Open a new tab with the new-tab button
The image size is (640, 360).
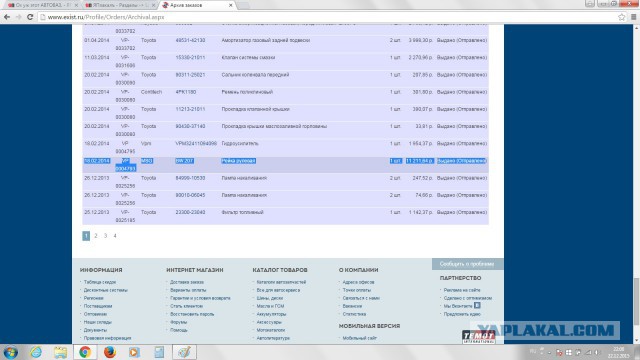[244, 5]
